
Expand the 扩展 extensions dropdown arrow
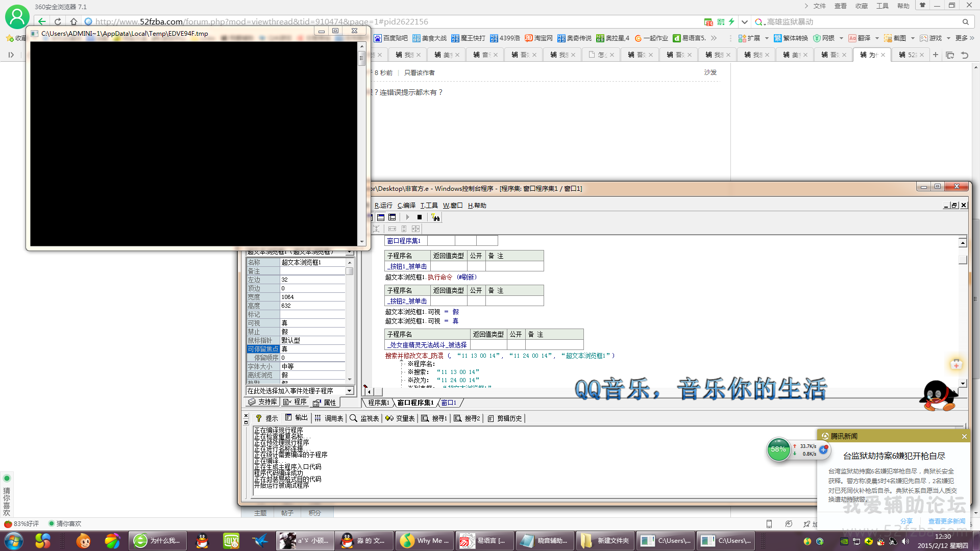(767, 38)
